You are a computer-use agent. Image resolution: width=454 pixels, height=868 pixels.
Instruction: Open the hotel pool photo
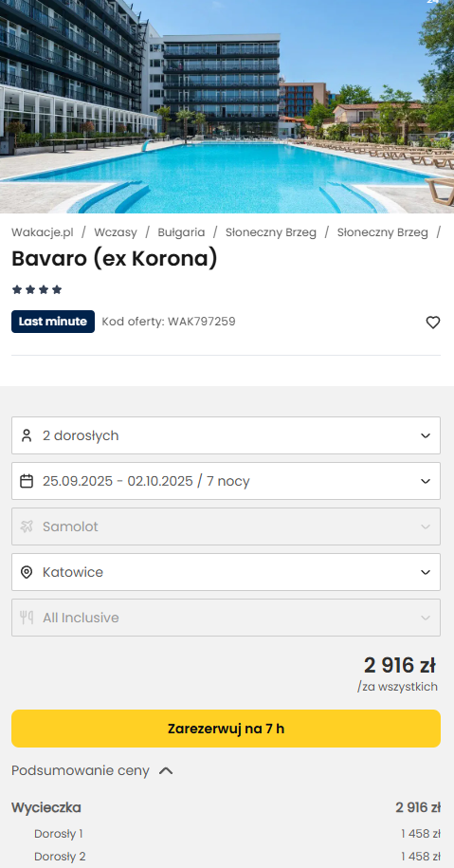[227, 106]
